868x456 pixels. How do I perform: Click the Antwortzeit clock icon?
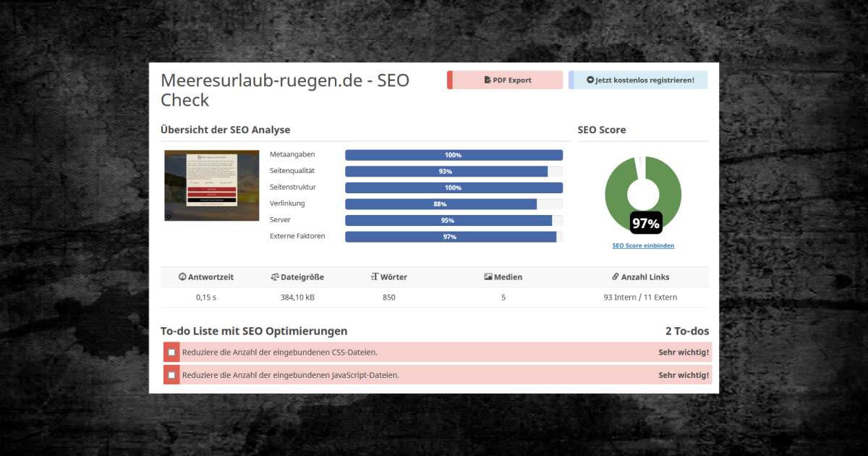[x=182, y=277]
